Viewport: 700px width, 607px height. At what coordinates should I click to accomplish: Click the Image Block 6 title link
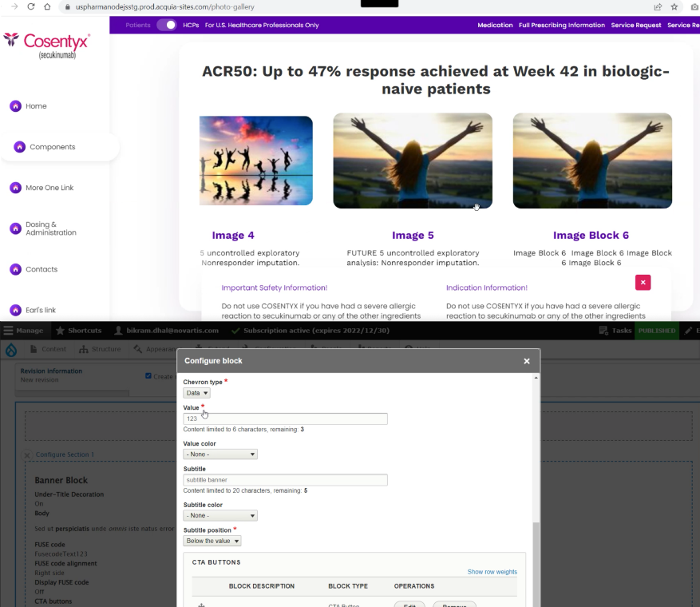click(x=591, y=236)
